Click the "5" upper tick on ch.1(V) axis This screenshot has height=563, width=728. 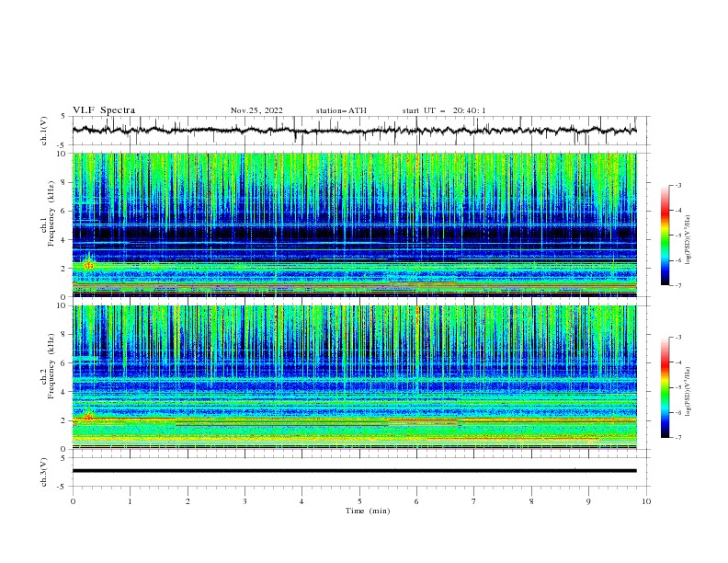tap(65, 117)
